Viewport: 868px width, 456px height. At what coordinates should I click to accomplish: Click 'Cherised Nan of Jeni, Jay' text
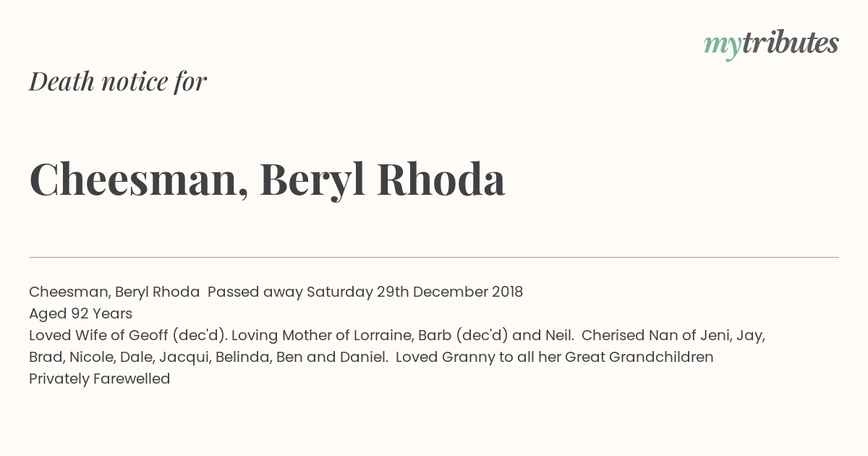(x=673, y=335)
